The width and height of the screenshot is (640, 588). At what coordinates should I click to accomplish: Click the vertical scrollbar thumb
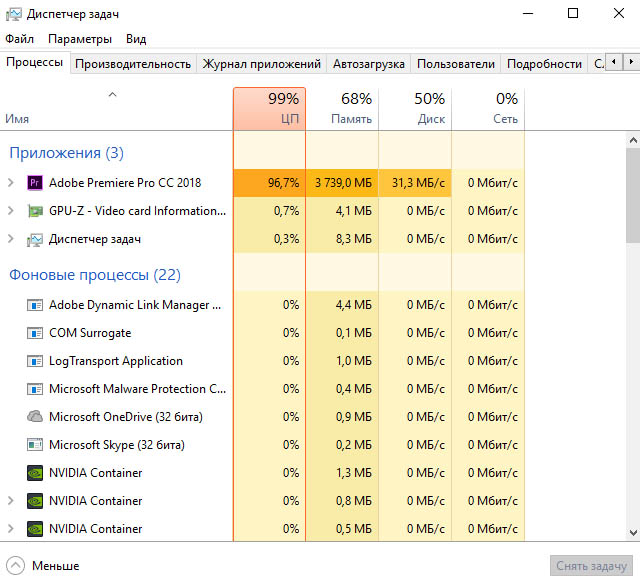click(633, 196)
